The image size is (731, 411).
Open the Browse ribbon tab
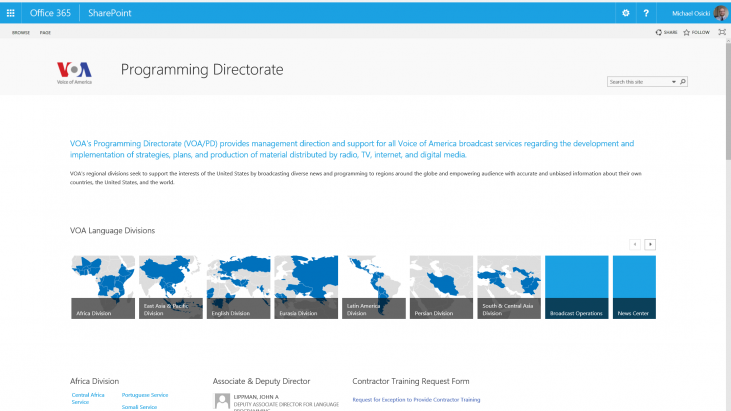pyautogui.click(x=21, y=33)
